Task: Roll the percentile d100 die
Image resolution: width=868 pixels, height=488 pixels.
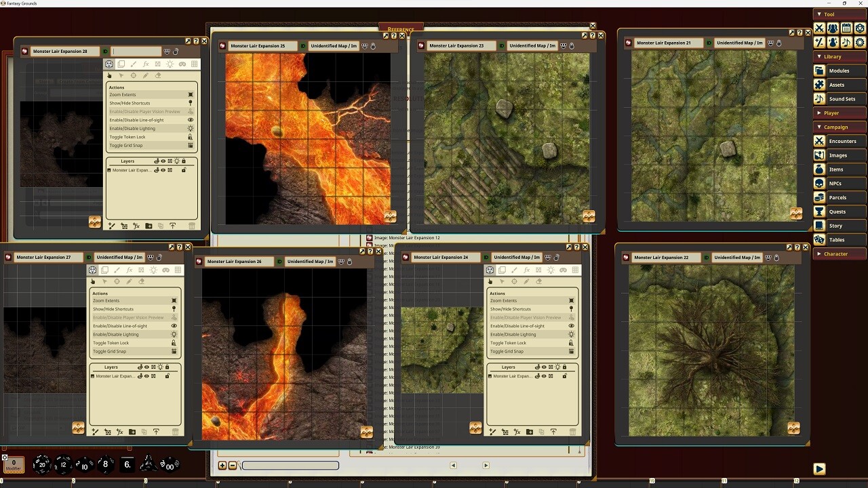Action: pos(170,466)
